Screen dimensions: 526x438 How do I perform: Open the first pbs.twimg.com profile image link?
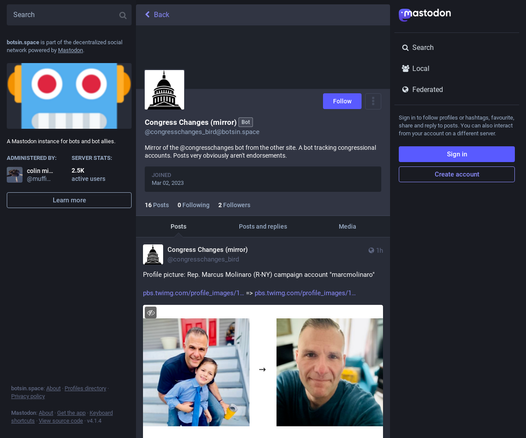click(x=193, y=293)
